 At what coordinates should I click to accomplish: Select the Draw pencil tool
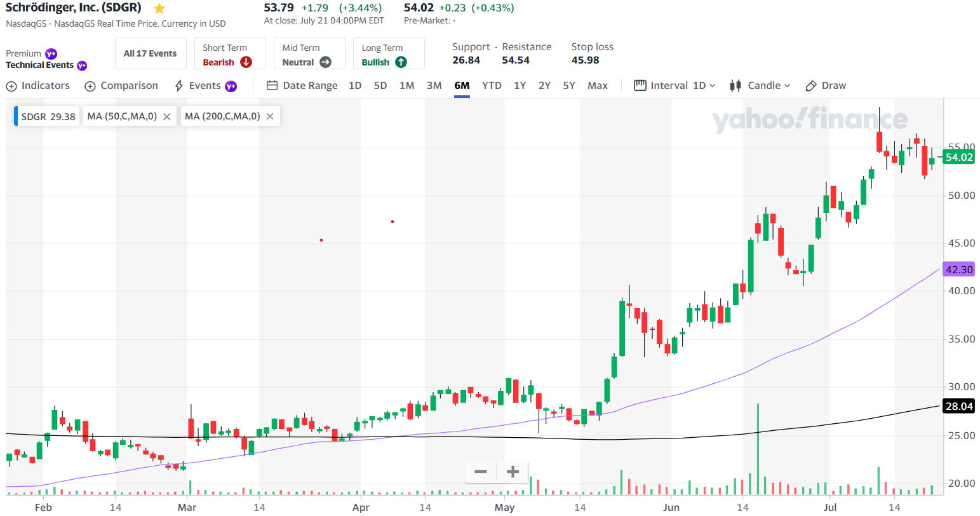click(826, 86)
